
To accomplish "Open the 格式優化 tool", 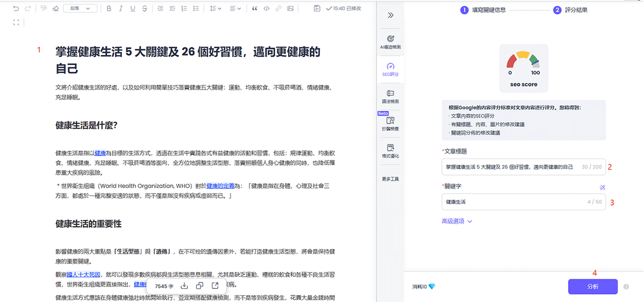I will point(390,151).
